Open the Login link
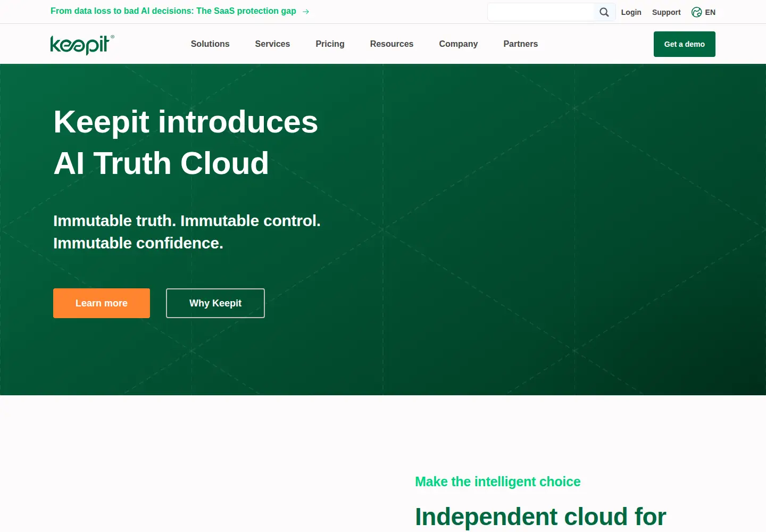The image size is (766, 532). (x=631, y=12)
